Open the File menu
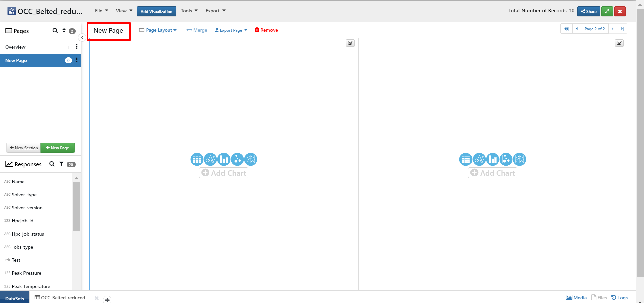The height and width of the screenshot is (303, 644). coord(101,11)
